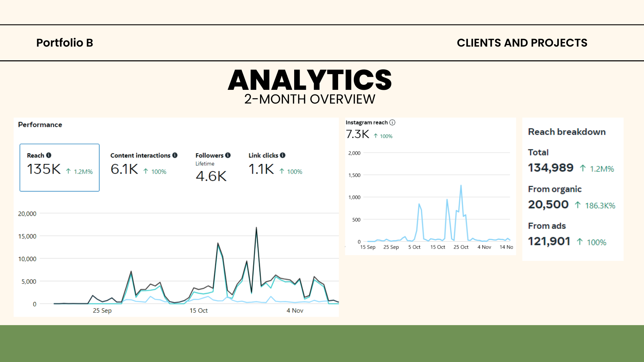Click the highest peak of Instagram reach line
Viewport: 644px width, 362px height.
point(461,186)
